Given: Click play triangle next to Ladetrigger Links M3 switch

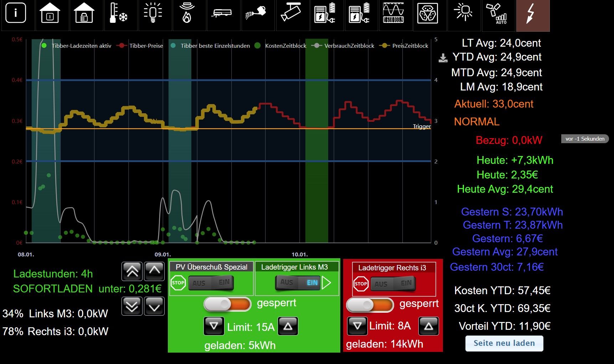Looking at the screenshot, I should pos(326,283).
